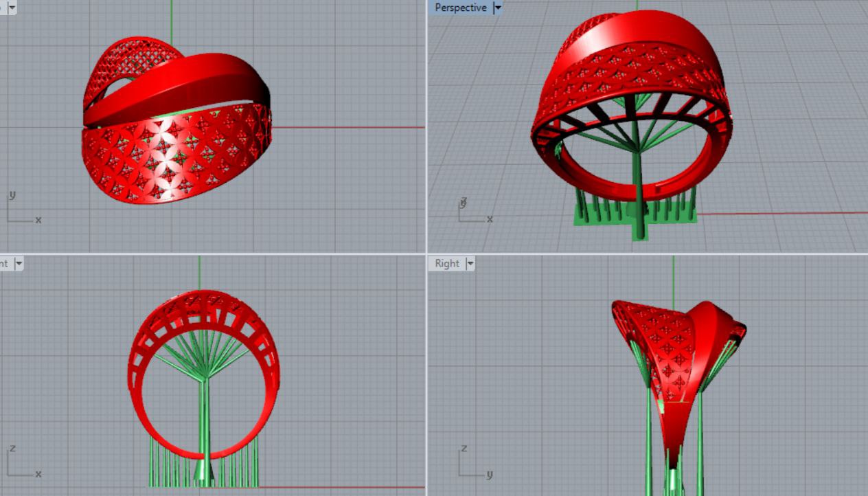
Task: Open the Right viewport dropdown arrow
Action: tap(470, 263)
